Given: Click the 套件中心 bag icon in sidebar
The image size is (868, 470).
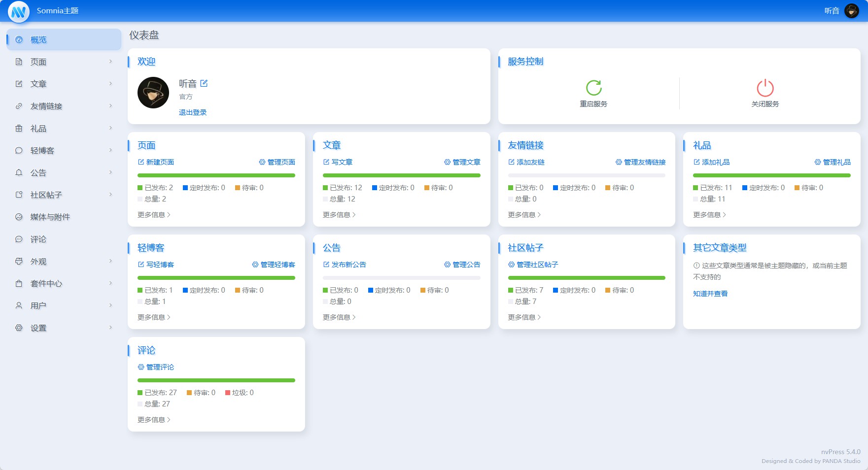Looking at the screenshot, I should click(x=19, y=283).
